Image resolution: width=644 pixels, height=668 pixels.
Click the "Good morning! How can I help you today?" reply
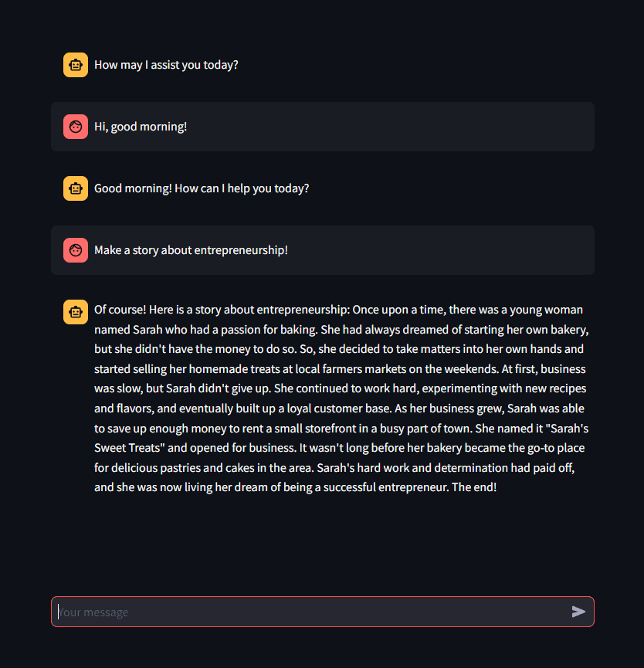pyautogui.click(x=202, y=188)
